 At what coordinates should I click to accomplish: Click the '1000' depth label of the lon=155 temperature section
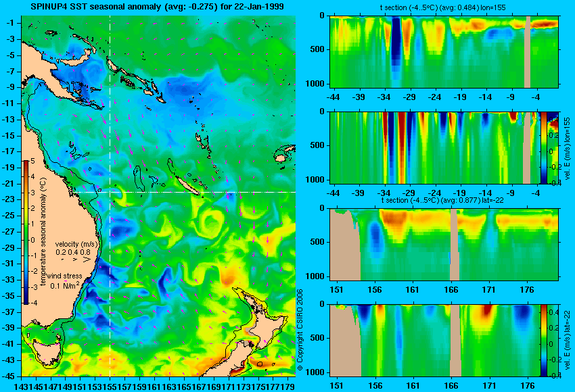point(315,84)
